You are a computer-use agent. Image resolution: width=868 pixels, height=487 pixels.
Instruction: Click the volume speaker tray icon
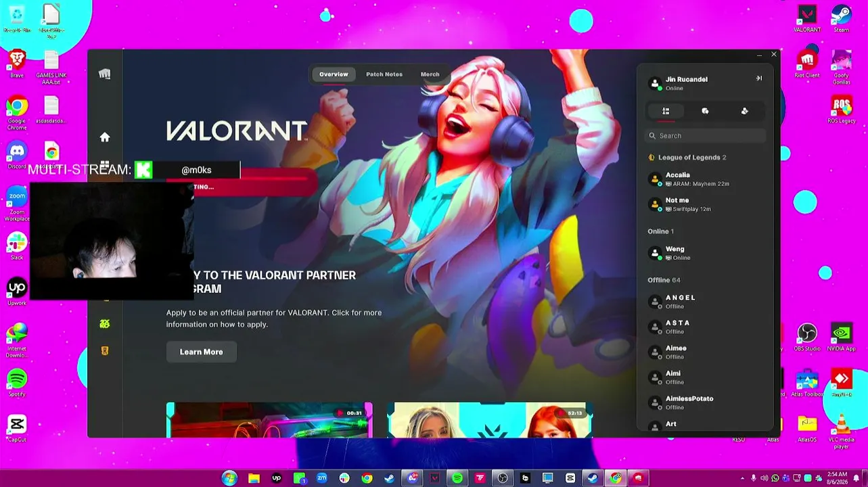pos(764,478)
